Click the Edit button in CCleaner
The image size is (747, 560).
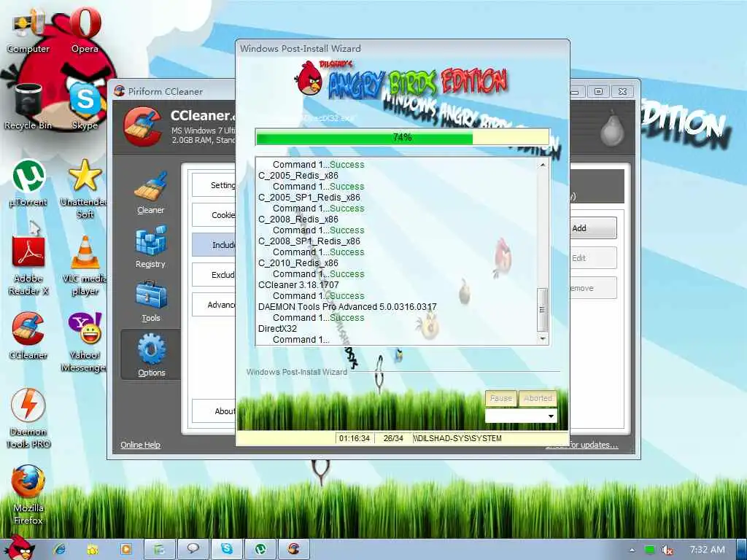click(x=593, y=258)
